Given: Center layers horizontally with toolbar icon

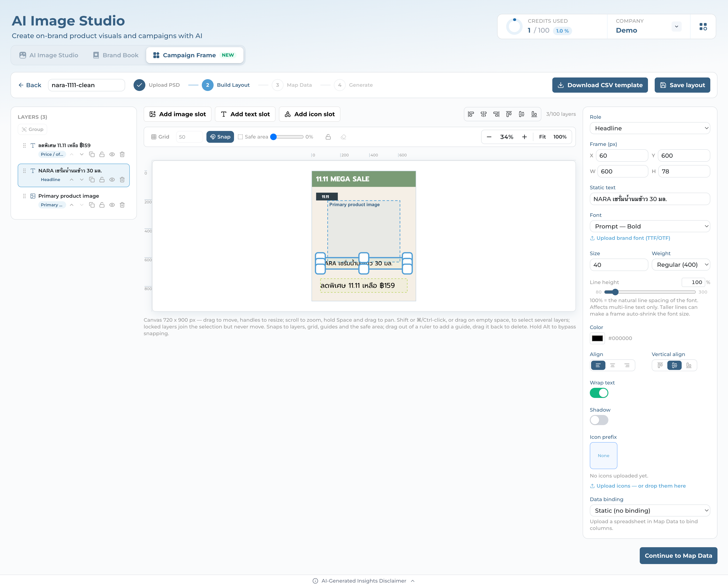Looking at the screenshot, I should tap(484, 114).
